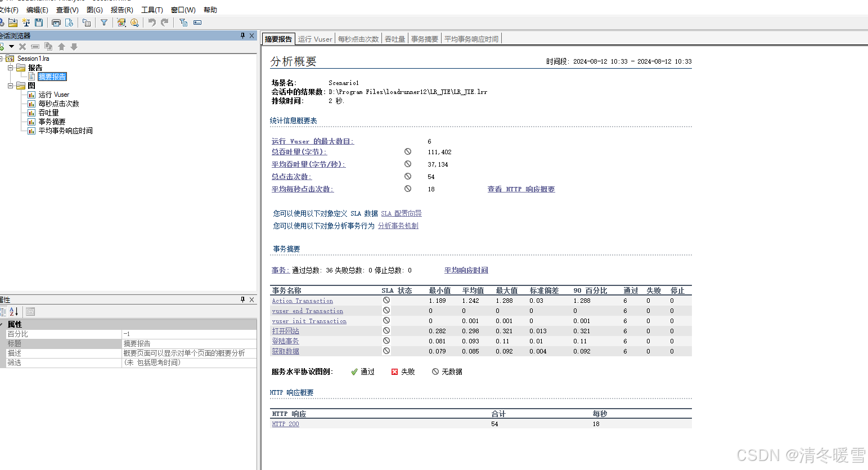868x470 pixels.
Task: Switch to the 吞吐量 tab
Action: tap(395, 39)
